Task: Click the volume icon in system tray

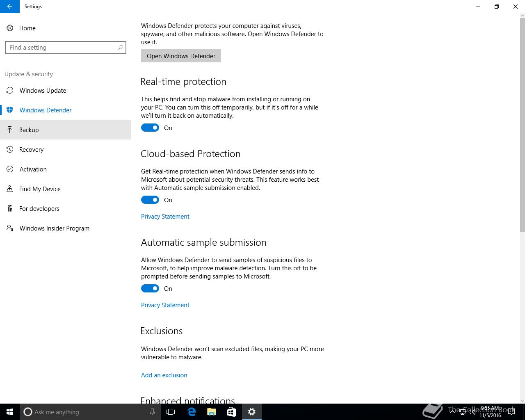Action: coord(472,412)
